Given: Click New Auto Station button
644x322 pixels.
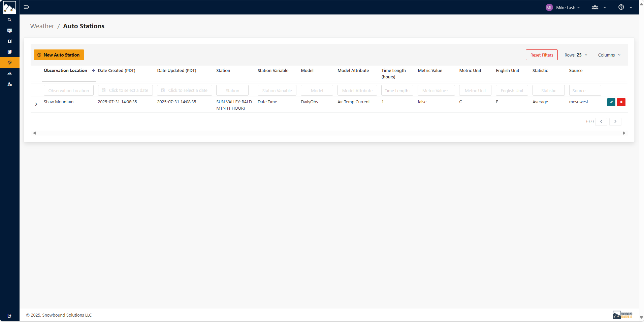Looking at the screenshot, I should click(59, 55).
